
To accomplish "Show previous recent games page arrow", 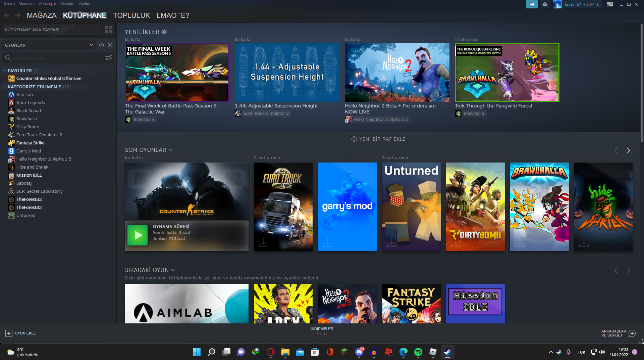I will [616, 150].
